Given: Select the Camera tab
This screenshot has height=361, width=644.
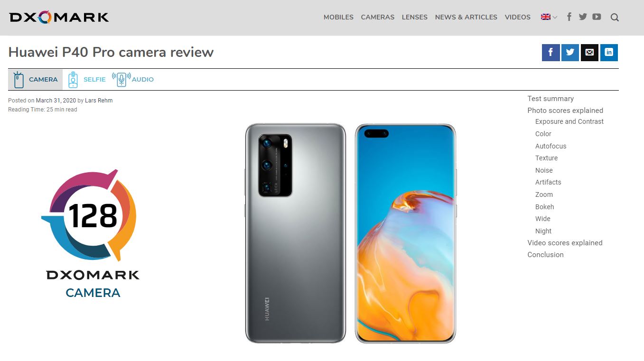Looking at the screenshot, I should tap(36, 79).
